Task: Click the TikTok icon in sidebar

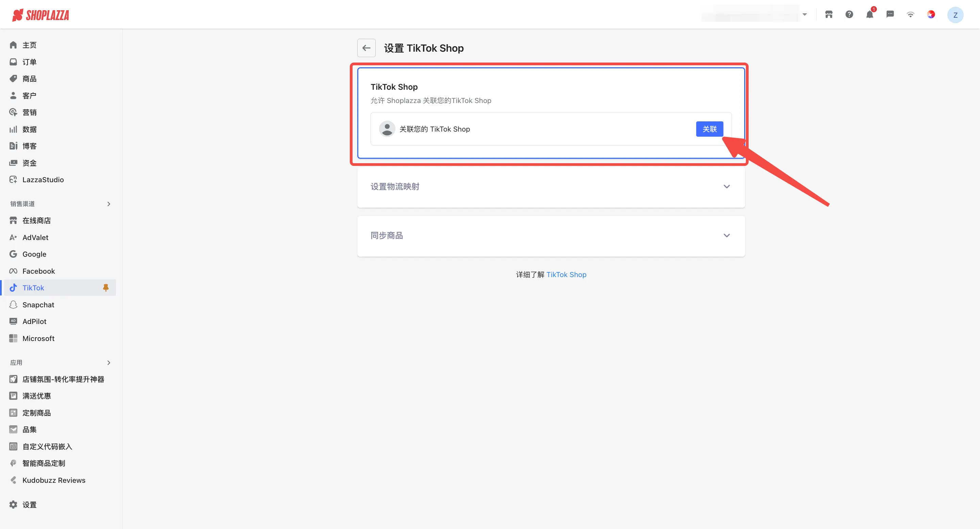Action: 13,288
